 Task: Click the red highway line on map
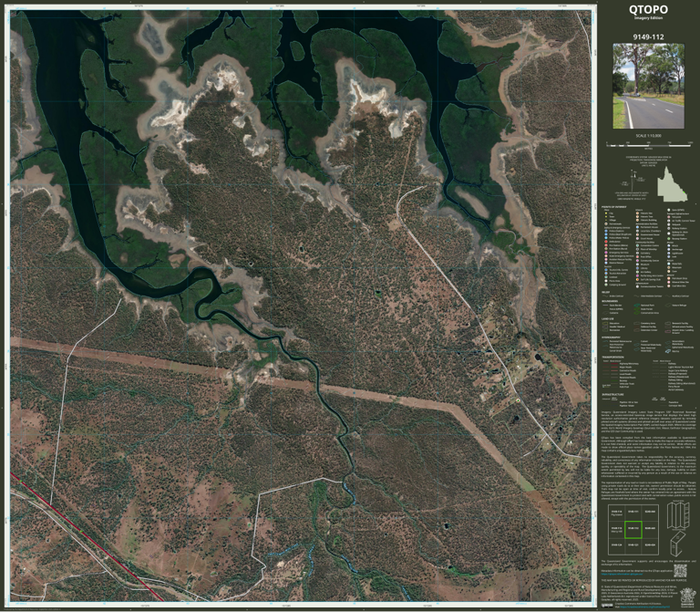click(87, 537)
